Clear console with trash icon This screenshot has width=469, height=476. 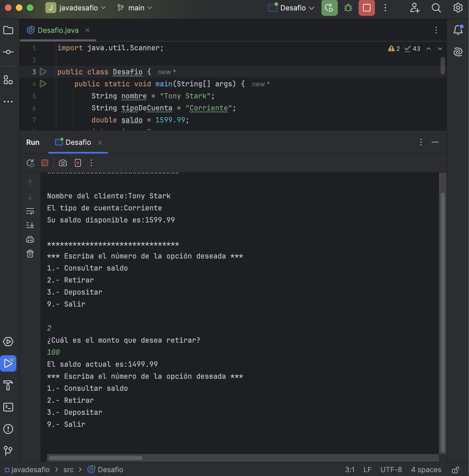point(30,254)
